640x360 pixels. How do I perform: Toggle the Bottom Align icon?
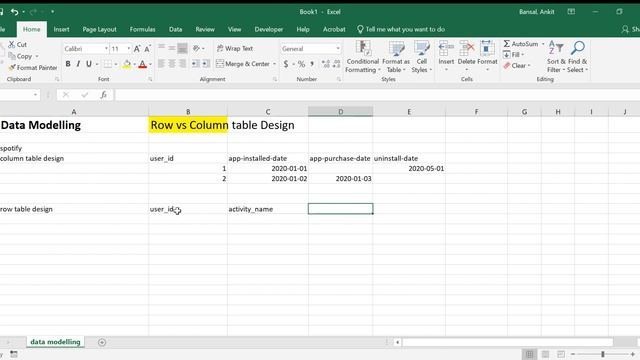pos(182,49)
